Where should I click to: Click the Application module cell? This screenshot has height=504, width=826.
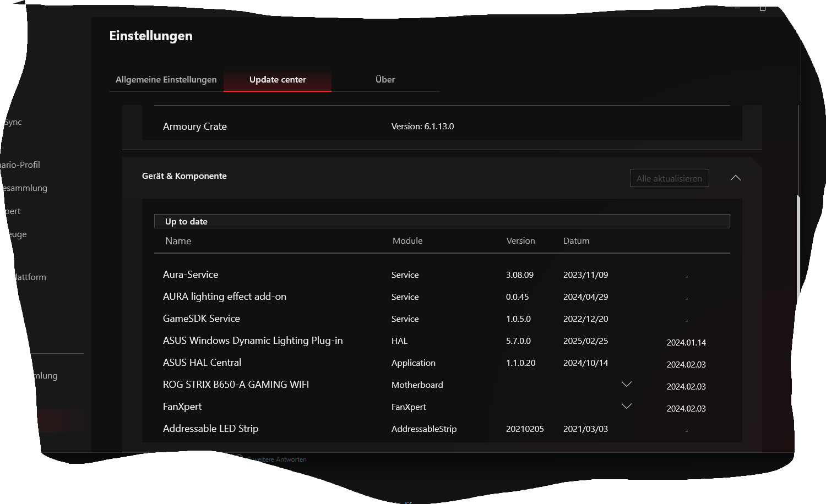(413, 363)
